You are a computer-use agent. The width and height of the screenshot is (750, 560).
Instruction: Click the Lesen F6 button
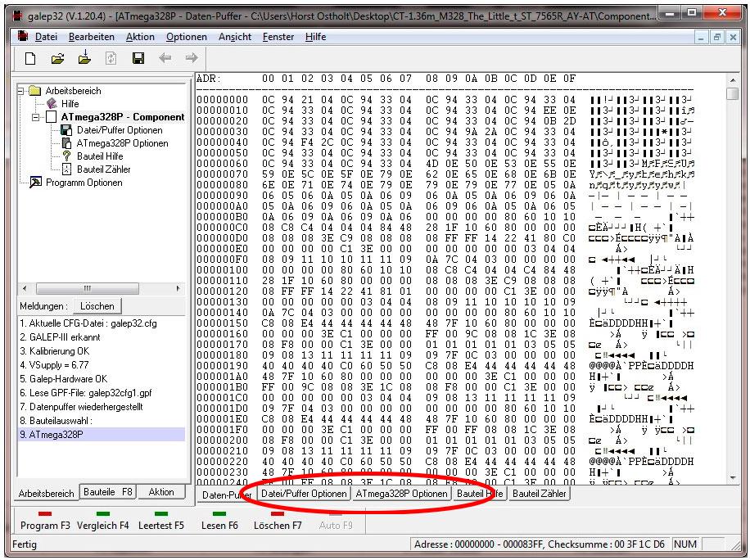coord(219,521)
